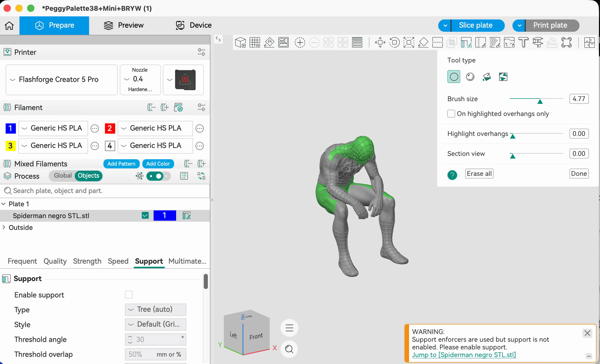This screenshot has height=364, width=600.
Task: Open the help question mark icon
Action: (x=452, y=175)
